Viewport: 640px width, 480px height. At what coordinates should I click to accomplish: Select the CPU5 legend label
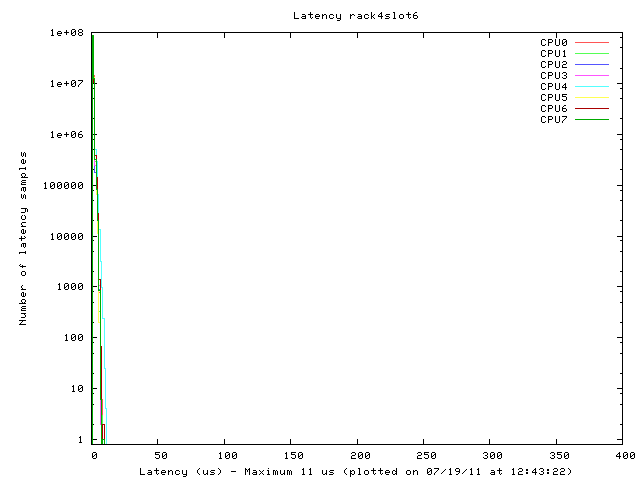(553, 98)
